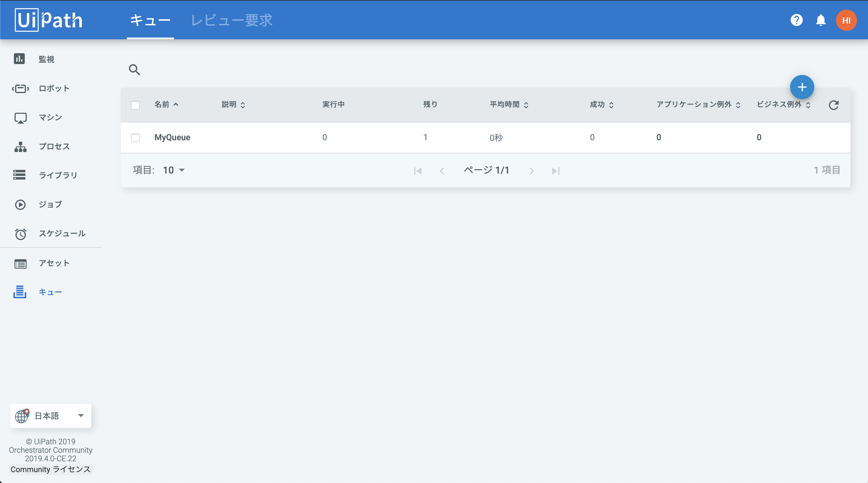
Task: Click the Community ライセンス label
Action: click(50, 469)
